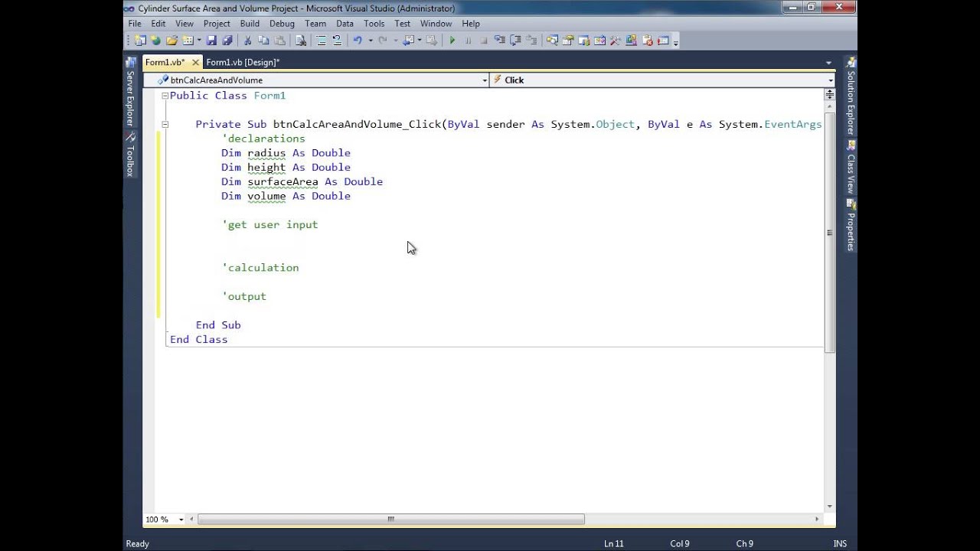This screenshot has height=551, width=980.
Task: Click the Open File folder icon
Action: pyautogui.click(x=172, y=40)
